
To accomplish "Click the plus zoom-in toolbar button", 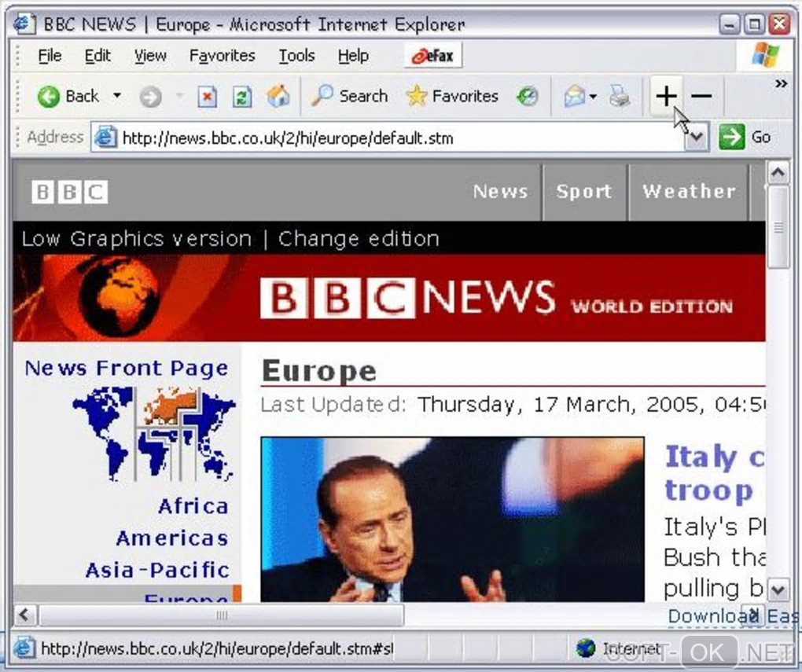I will [666, 96].
